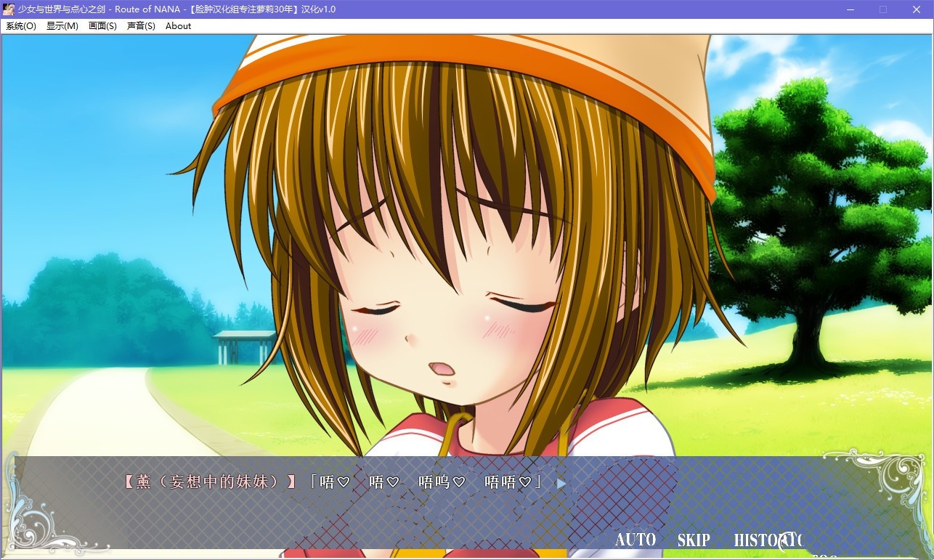
Task: Click the game icon in title bar
Action: 9,9
